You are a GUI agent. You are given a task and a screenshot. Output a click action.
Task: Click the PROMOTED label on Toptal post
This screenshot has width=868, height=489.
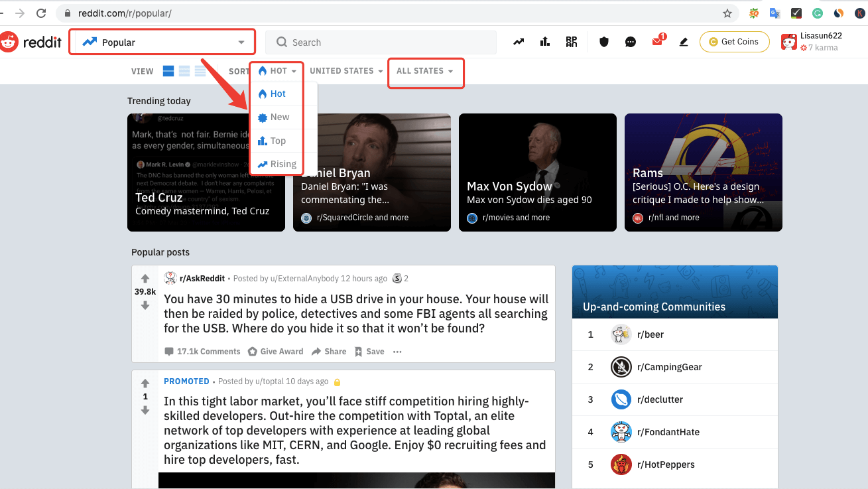pos(186,382)
